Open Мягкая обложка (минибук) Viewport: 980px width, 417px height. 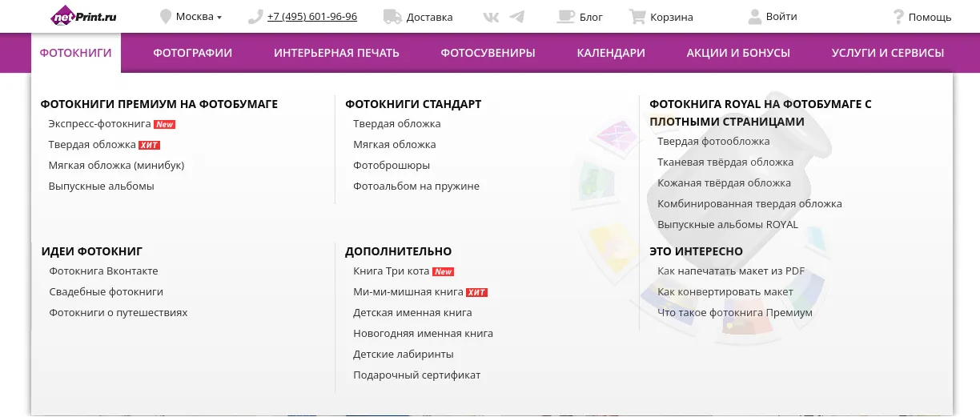click(x=116, y=166)
